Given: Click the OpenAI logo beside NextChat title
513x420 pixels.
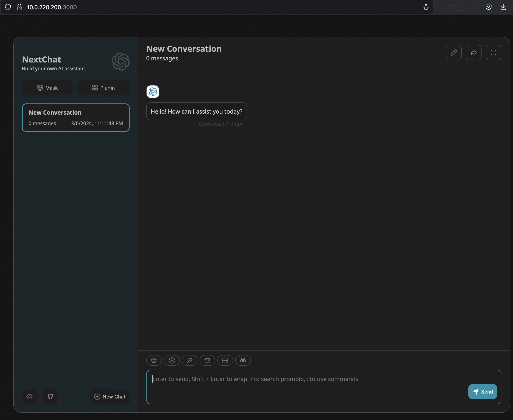Looking at the screenshot, I should coord(120,61).
